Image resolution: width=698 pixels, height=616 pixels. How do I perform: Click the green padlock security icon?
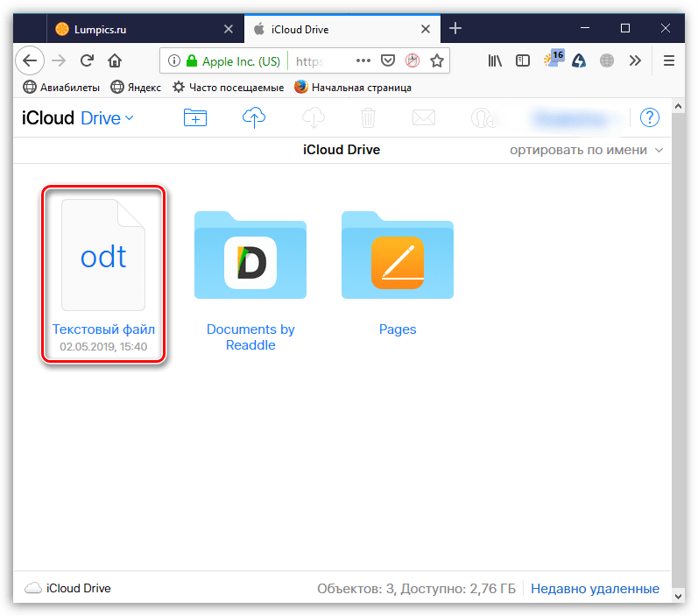click(x=192, y=60)
